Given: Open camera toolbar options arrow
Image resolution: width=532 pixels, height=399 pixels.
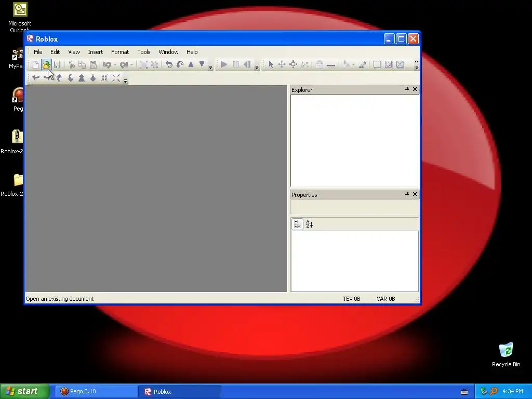Looking at the screenshot, I should (x=125, y=81).
